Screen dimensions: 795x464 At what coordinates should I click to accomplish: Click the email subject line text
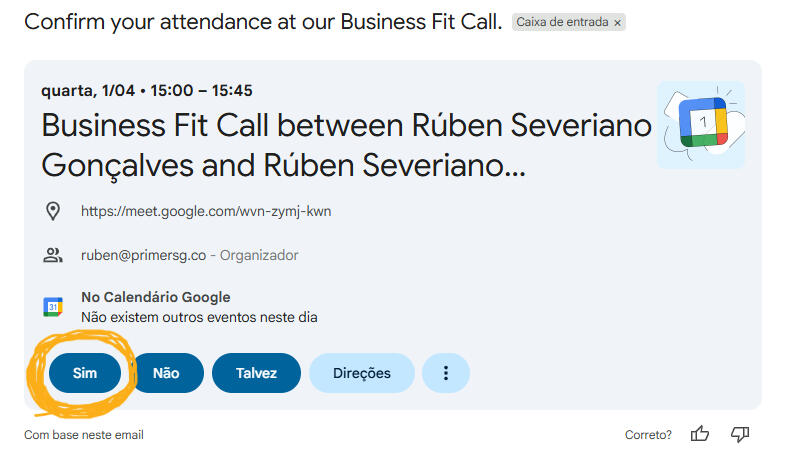coord(263,22)
